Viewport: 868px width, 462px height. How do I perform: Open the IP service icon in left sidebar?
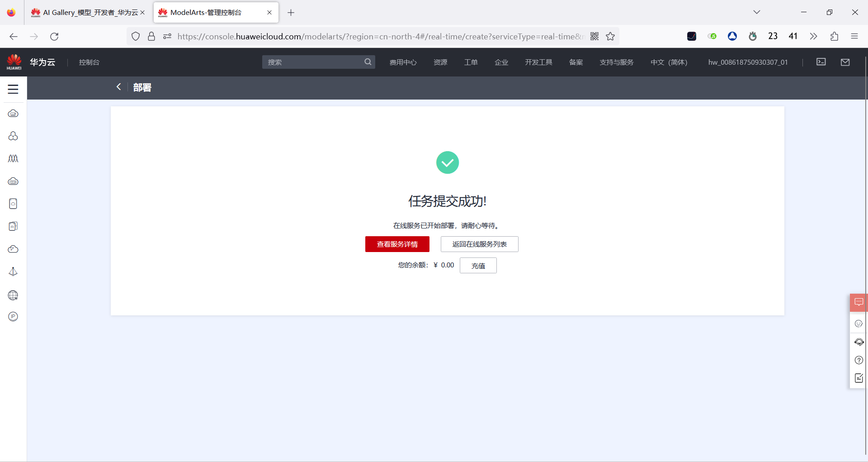(x=13, y=316)
